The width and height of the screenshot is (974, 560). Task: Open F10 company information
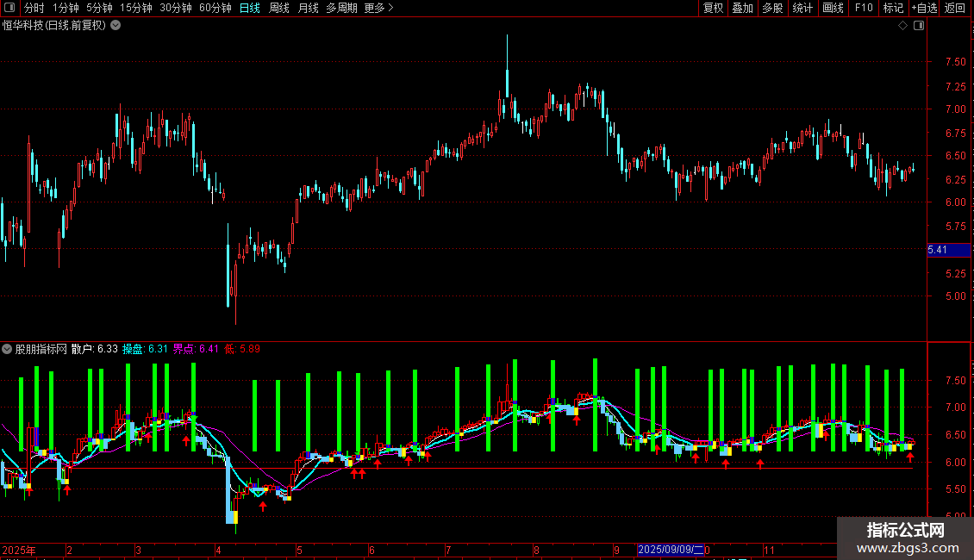pyautogui.click(x=864, y=8)
